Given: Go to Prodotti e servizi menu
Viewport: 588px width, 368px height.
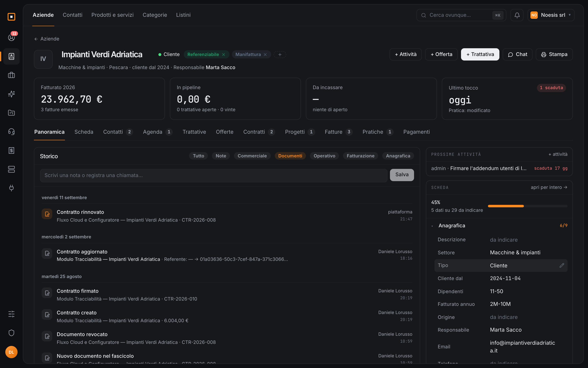Looking at the screenshot, I should [112, 15].
